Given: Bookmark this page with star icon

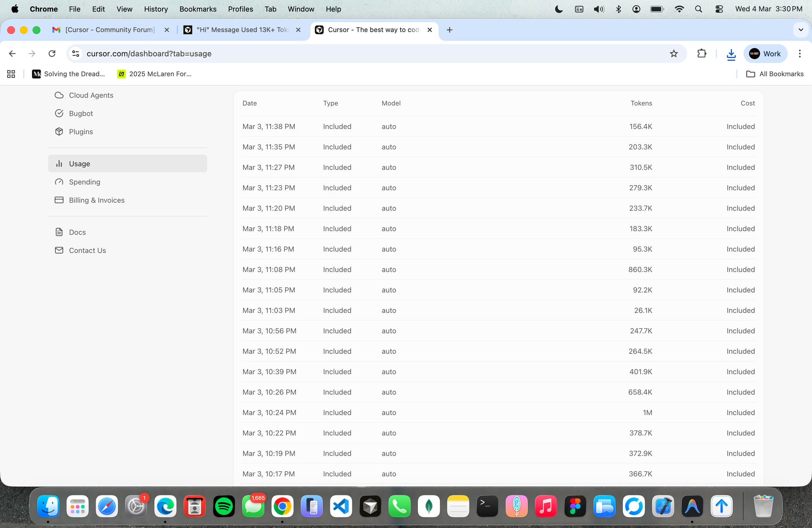Looking at the screenshot, I should tap(674, 54).
